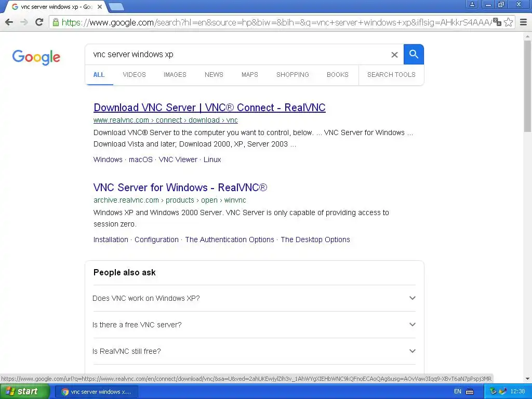Click the 12:38 taskbar clock
The image size is (532, 399).
(518, 392)
